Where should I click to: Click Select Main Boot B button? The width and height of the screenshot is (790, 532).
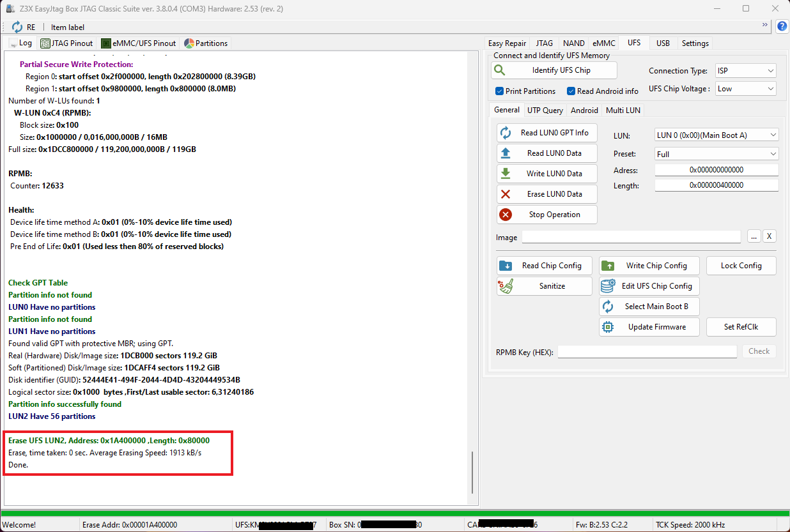click(x=649, y=307)
